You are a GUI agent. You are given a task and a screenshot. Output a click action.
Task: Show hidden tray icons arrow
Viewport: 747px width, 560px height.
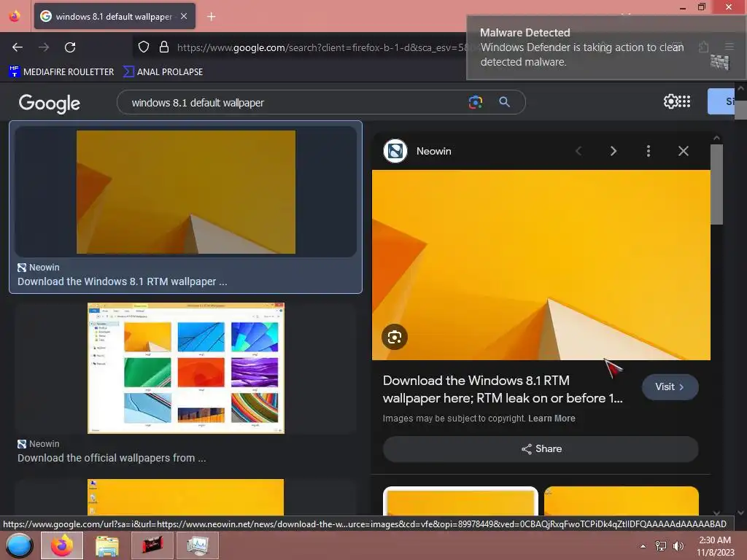click(643, 546)
